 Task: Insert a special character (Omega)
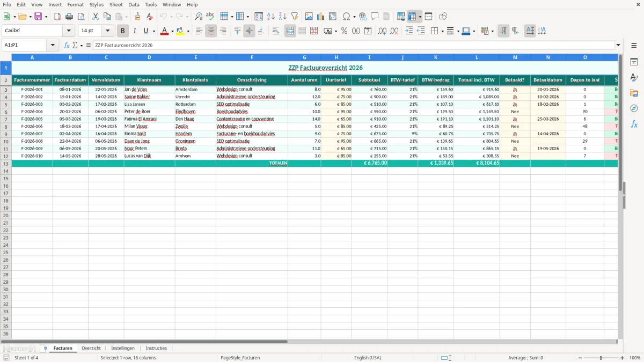coord(346,17)
